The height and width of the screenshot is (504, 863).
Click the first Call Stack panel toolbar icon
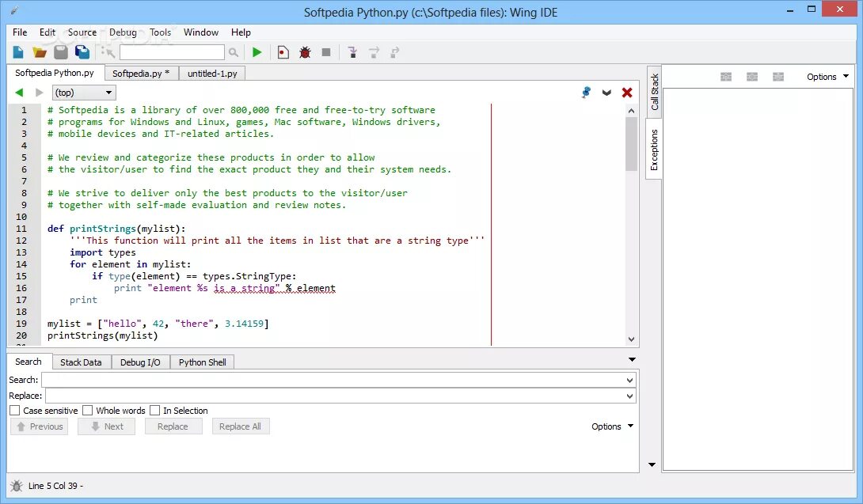pyautogui.click(x=726, y=77)
